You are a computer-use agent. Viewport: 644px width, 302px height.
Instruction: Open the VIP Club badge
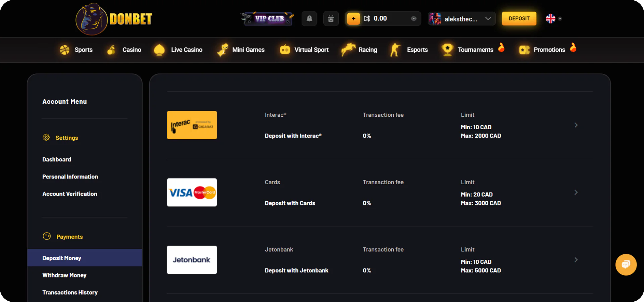[268, 18]
